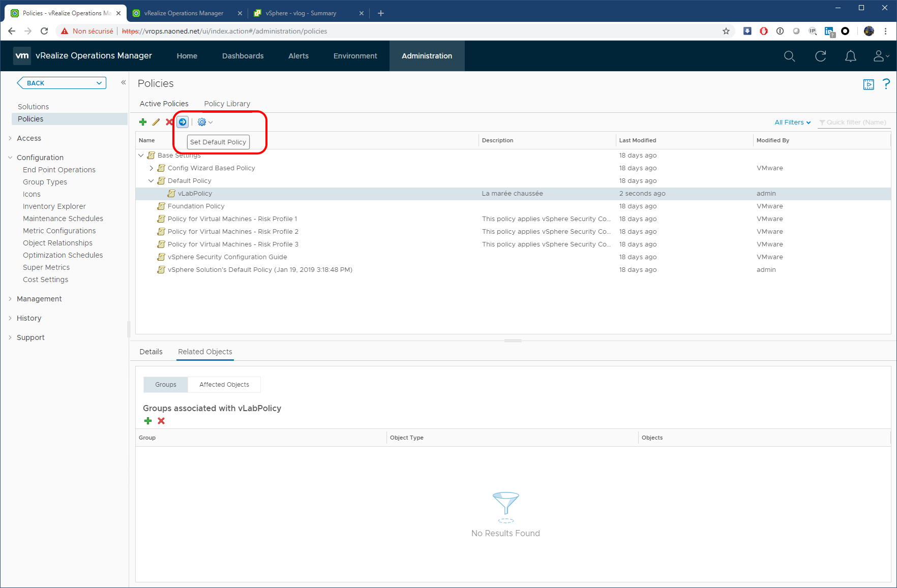Open the gear actions dropdown

pyautogui.click(x=205, y=122)
